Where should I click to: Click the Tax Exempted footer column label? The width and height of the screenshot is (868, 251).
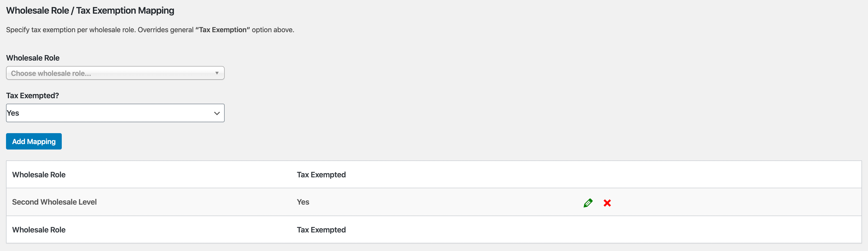[321, 230]
